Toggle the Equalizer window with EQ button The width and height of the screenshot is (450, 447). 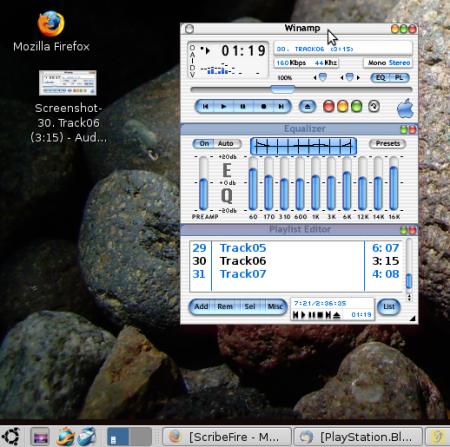click(381, 78)
